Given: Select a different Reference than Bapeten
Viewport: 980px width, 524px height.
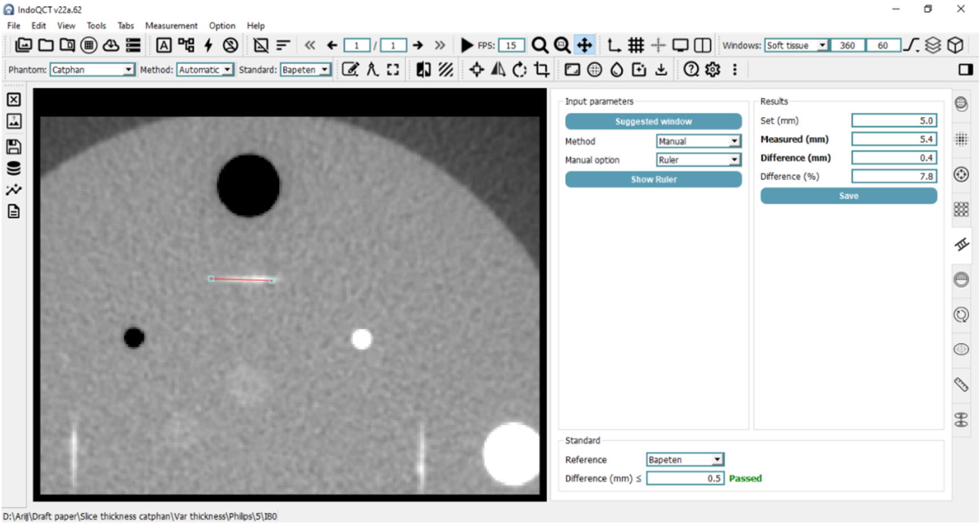Looking at the screenshot, I should [718, 460].
